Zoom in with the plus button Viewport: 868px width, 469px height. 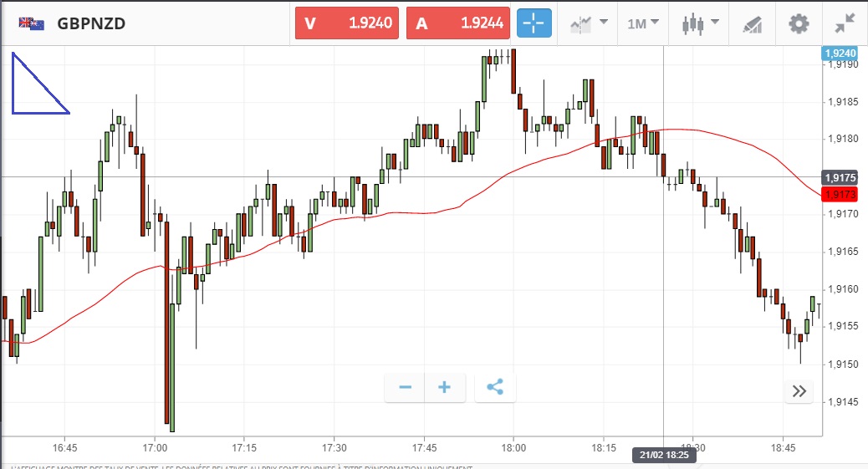coord(445,387)
